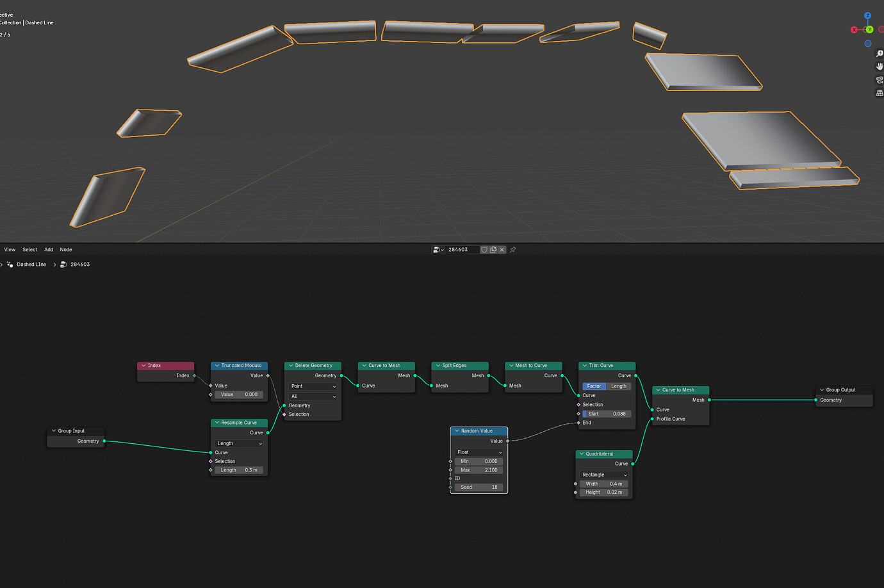The image size is (884, 588).
Task: Click Group Output Geometry input socket
Action: 815,400
